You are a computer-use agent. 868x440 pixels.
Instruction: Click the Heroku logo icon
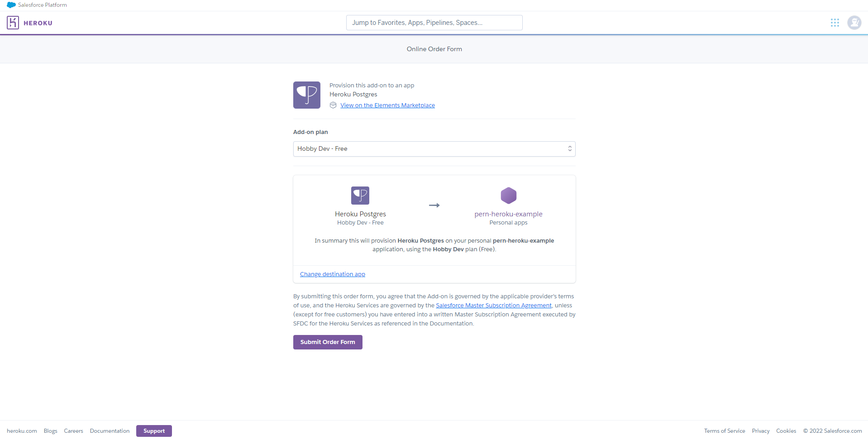13,23
